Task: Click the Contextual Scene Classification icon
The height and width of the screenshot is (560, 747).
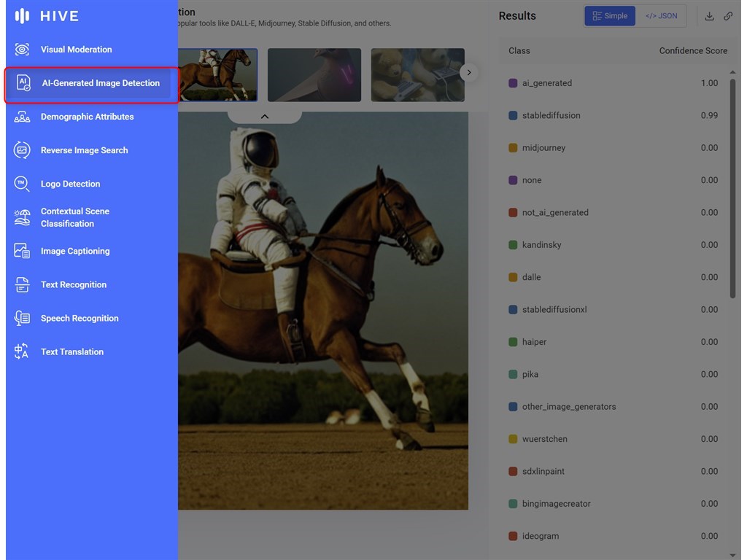Action: point(22,217)
